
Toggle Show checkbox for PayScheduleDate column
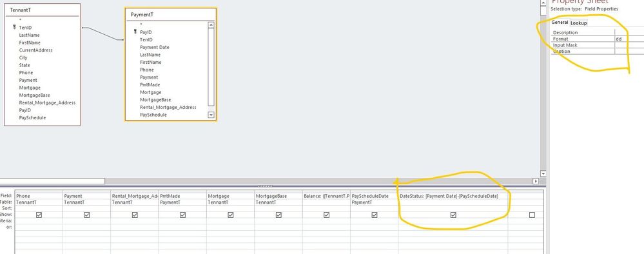(x=374, y=215)
